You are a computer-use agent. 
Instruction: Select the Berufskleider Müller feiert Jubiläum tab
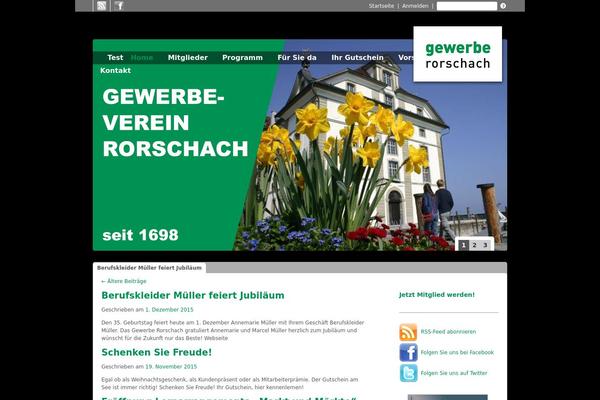point(149,268)
